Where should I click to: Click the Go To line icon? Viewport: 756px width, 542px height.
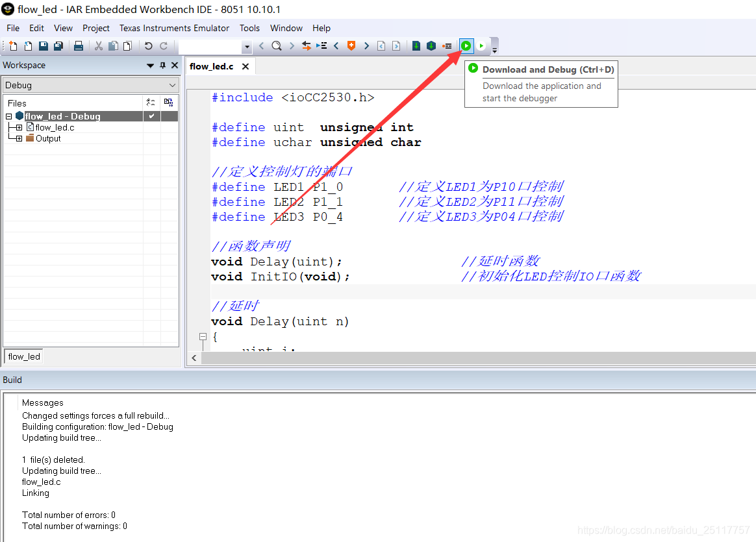321,46
